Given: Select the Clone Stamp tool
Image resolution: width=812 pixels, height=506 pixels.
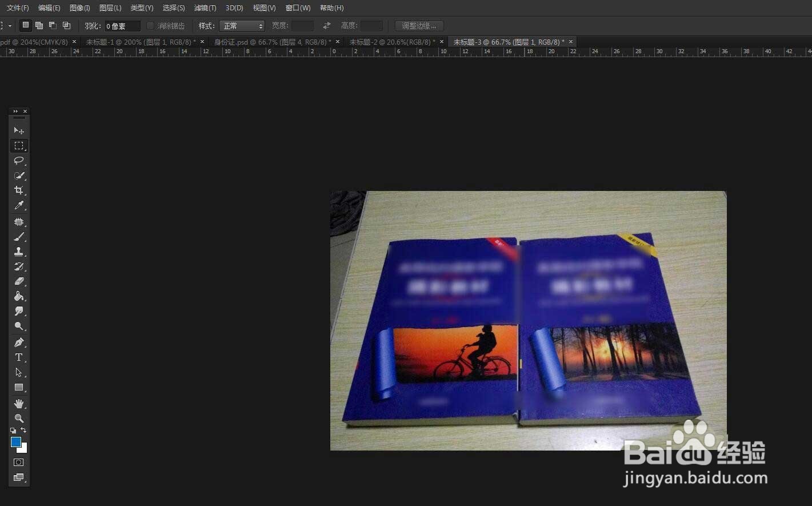Looking at the screenshot, I should (19, 252).
